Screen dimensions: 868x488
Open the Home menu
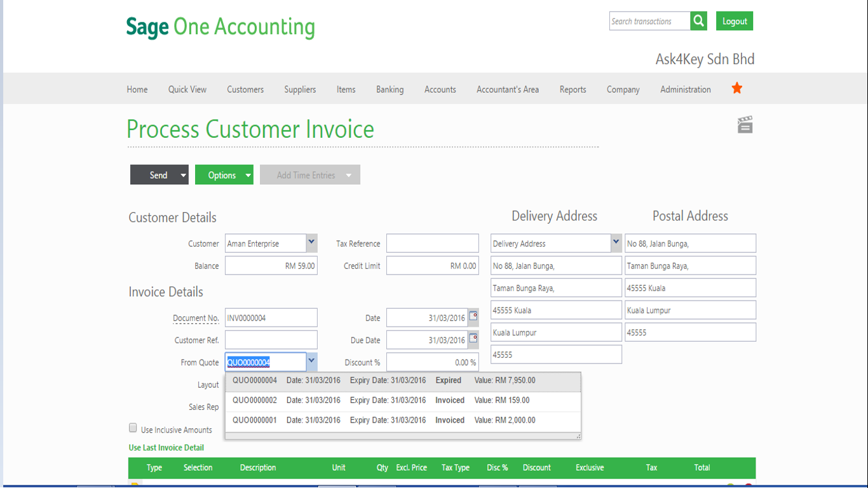point(137,90)
